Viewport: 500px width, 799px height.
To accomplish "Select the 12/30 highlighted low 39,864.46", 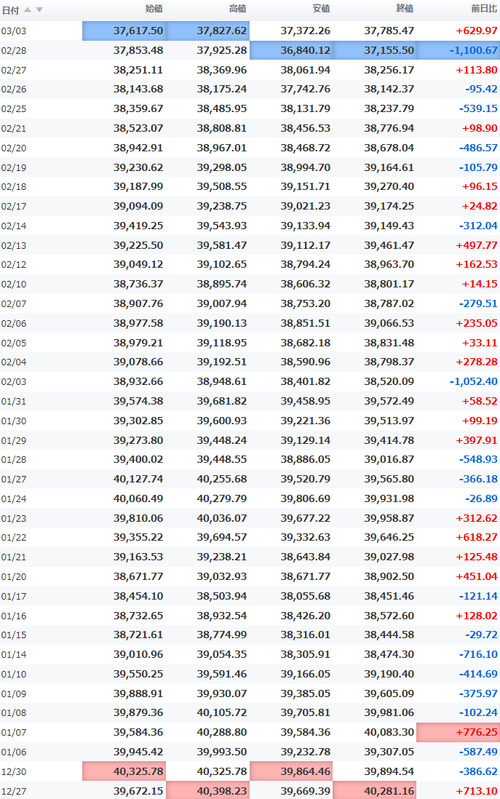I will 292,771.
